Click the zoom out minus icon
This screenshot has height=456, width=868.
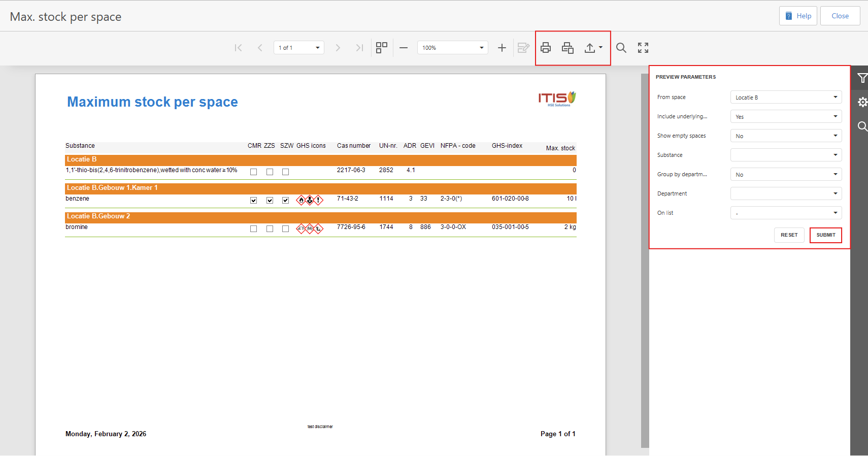pos(404,48)
